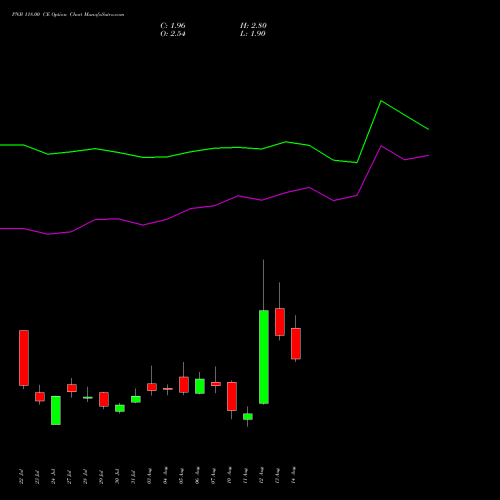Click the chart title text at top left
Screen dimensions: 500x500
pos(68,15)
